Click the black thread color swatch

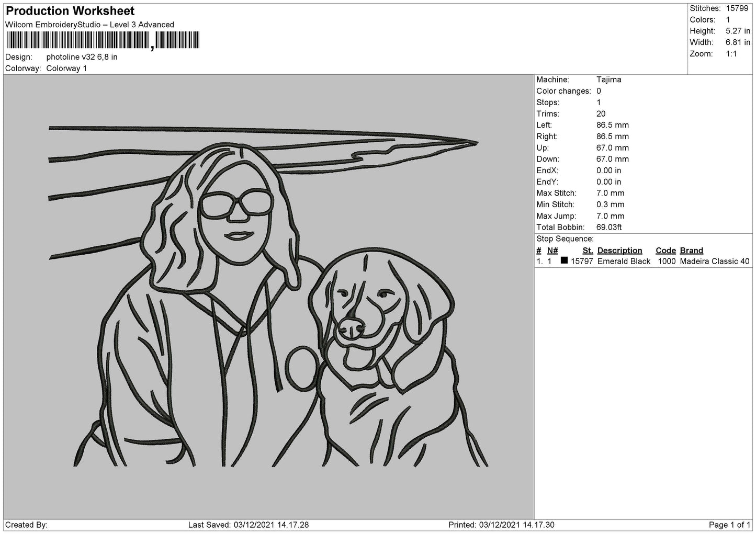564,260
